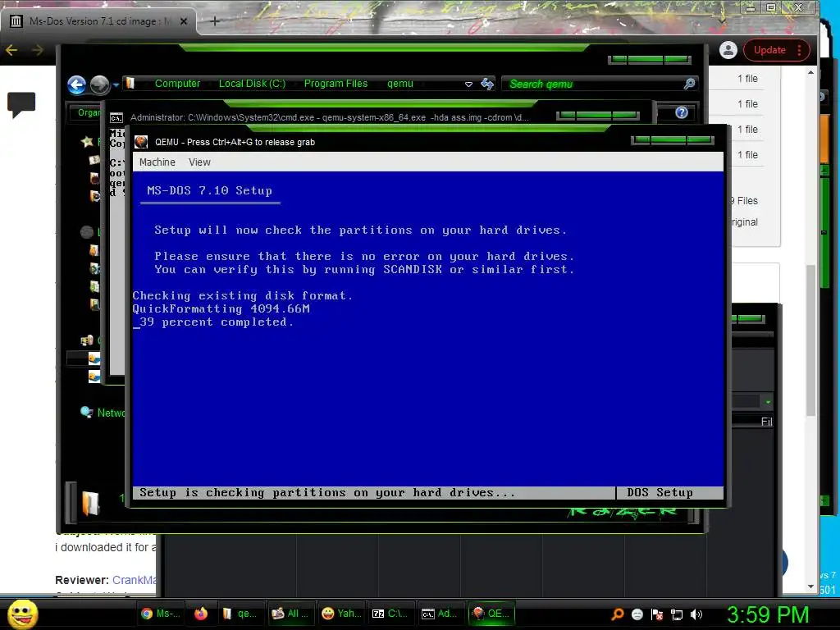Viewport: 840px width, 630px height.
Task: Click the round face tray icon
Action: point(637,614)
